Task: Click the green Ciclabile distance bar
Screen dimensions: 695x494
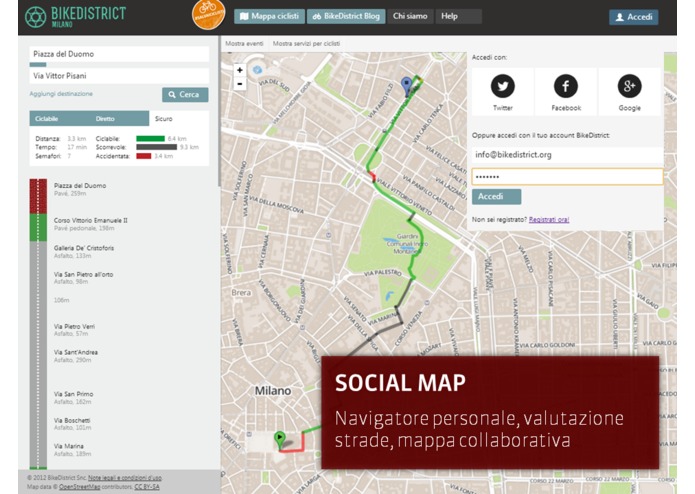Action: click(x=150, y=139)
